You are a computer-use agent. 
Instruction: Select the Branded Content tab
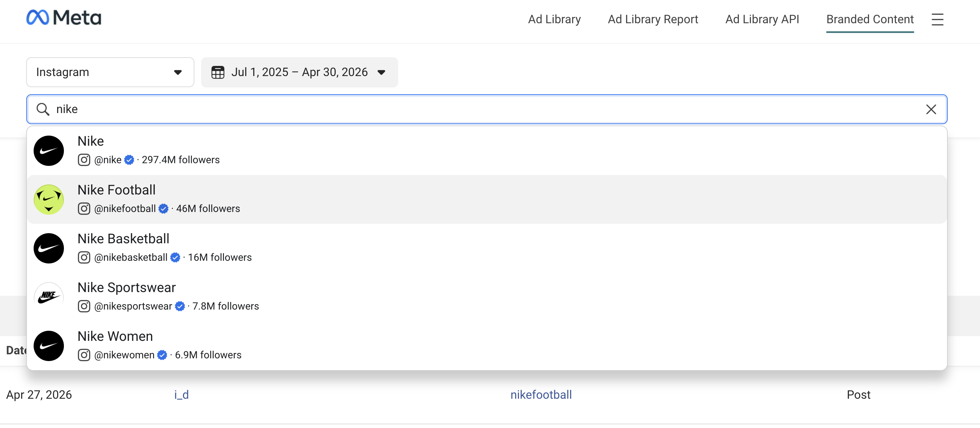click(x=870, y=20)
